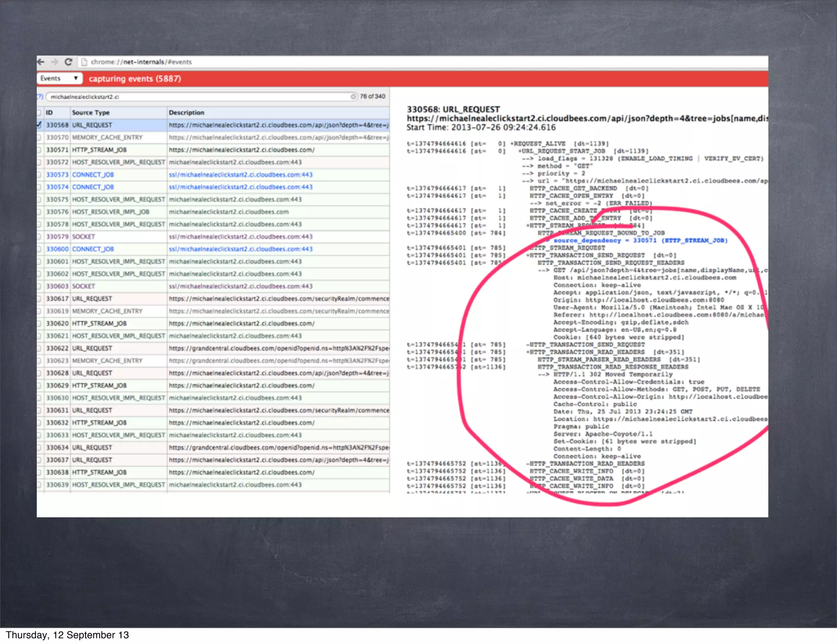Open the filter help (?) link

[40, 97]
